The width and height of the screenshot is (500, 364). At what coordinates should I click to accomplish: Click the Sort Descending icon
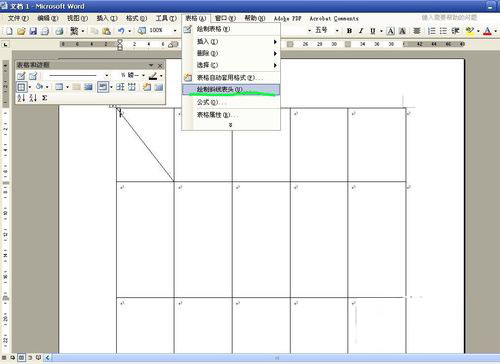point(33,98)
